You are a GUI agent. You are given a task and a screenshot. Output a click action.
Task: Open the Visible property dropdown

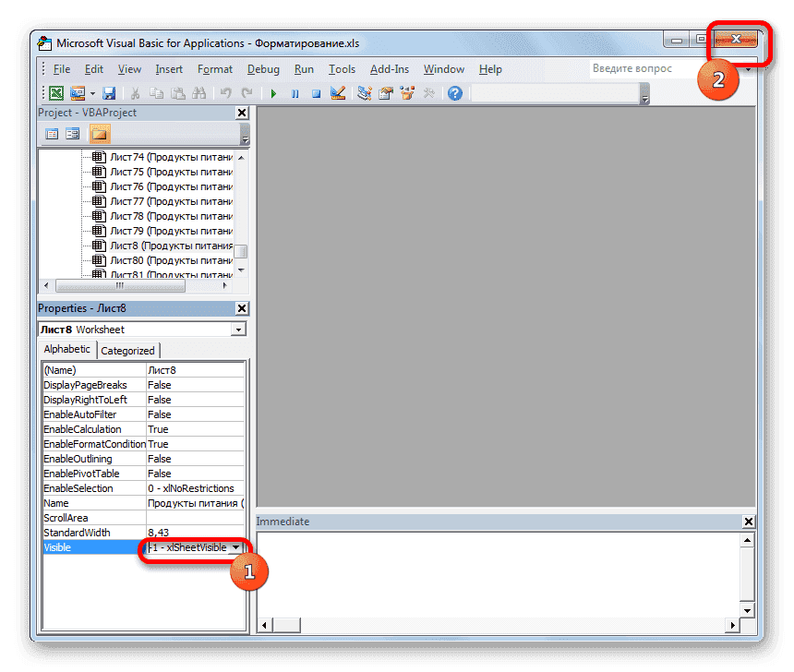(236, 547)
